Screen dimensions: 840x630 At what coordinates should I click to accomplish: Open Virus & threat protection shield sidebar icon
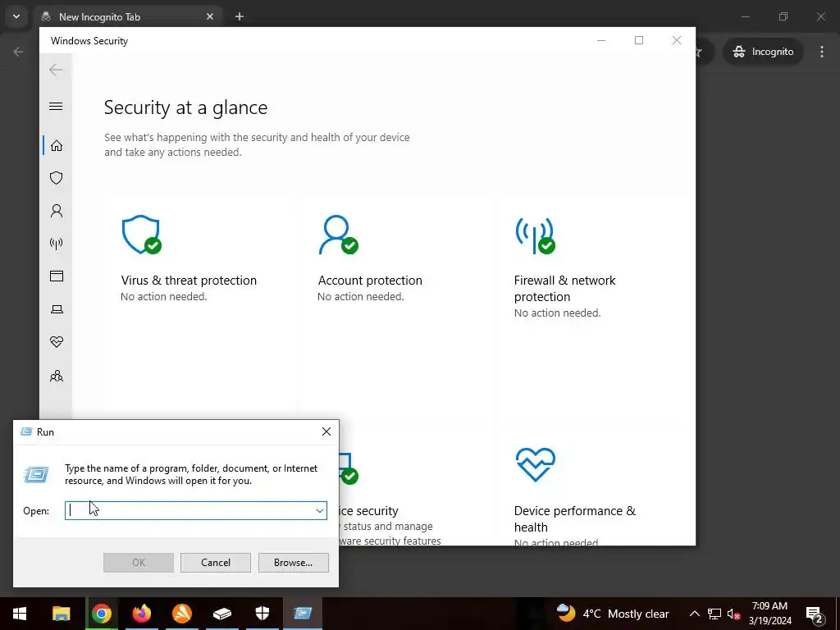(57, 178)
